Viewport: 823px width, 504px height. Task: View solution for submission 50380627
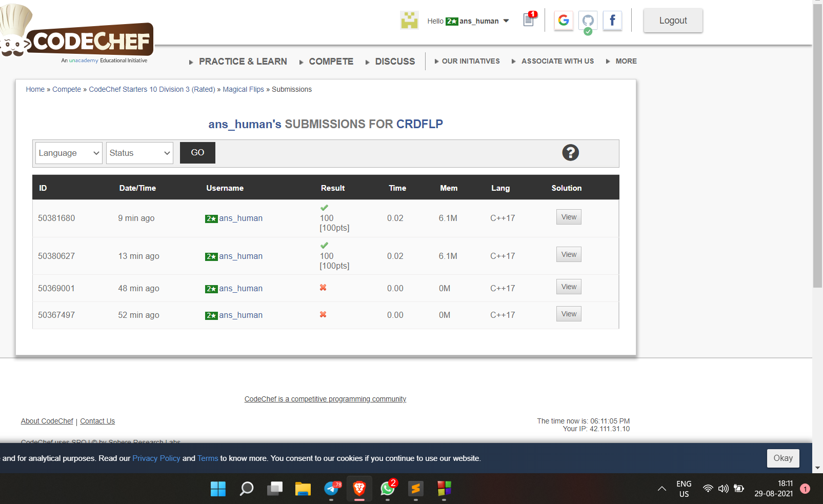(x=569, y=254)
